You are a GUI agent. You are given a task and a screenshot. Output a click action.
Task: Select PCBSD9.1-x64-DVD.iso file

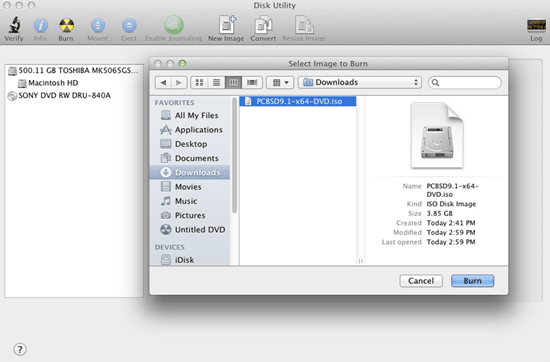[x=298, y=101]
